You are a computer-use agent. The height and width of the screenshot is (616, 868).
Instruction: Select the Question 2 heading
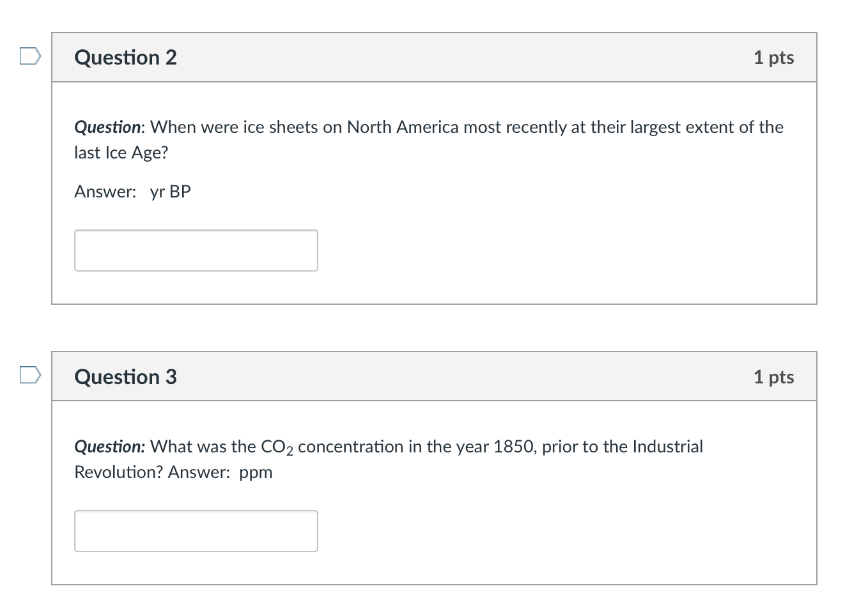point(125,58)
